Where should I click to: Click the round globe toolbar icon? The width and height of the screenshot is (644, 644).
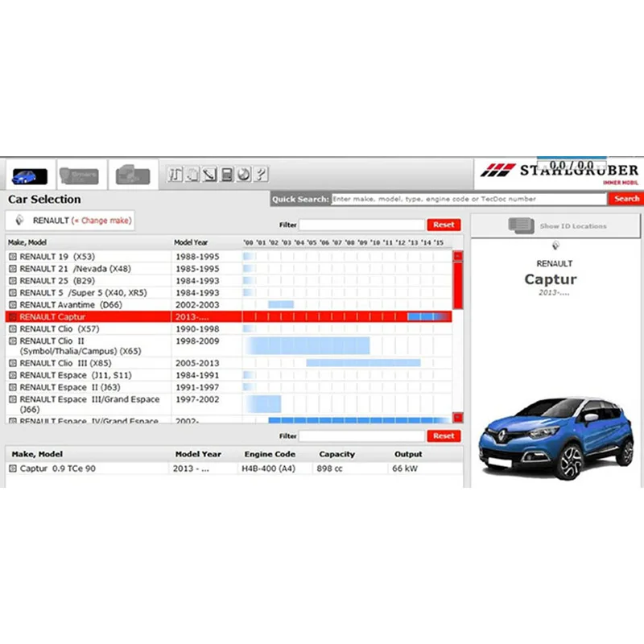[x=244, y=175]
